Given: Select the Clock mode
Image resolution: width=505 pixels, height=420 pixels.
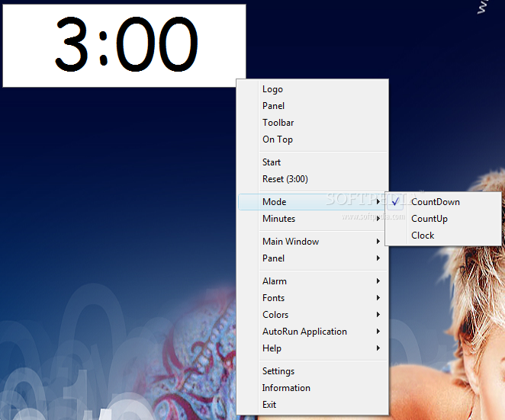Looking at the screenshot, I should click(x=443, y=236).
